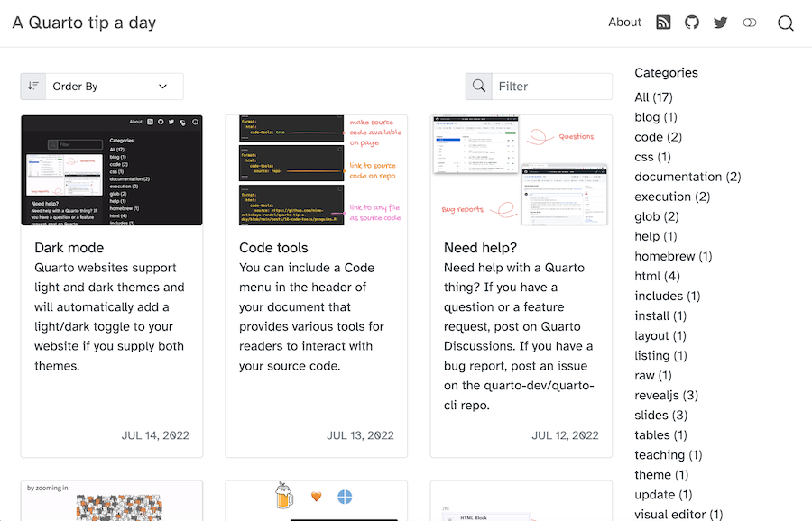This screenshot has width=812, height=521.
Task: Click into the Filter text field
Action: [x=551, y=87]
